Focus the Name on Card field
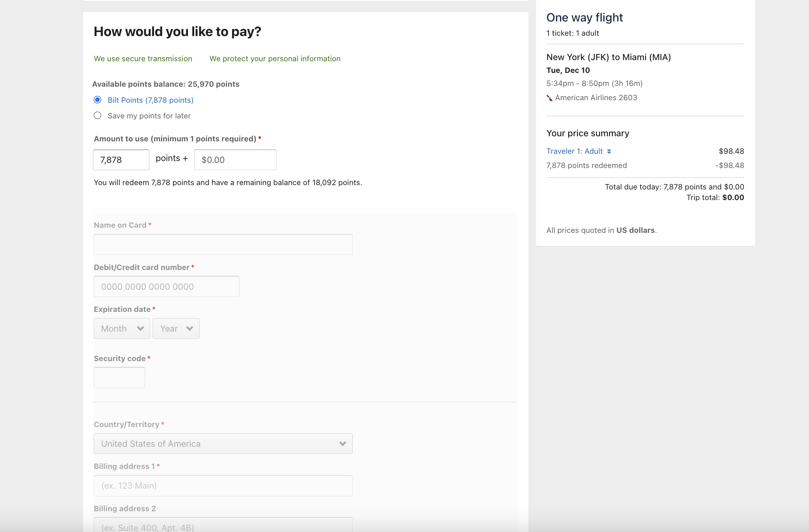The height and width of the screenshot is (532, 809). coord(223,244)
